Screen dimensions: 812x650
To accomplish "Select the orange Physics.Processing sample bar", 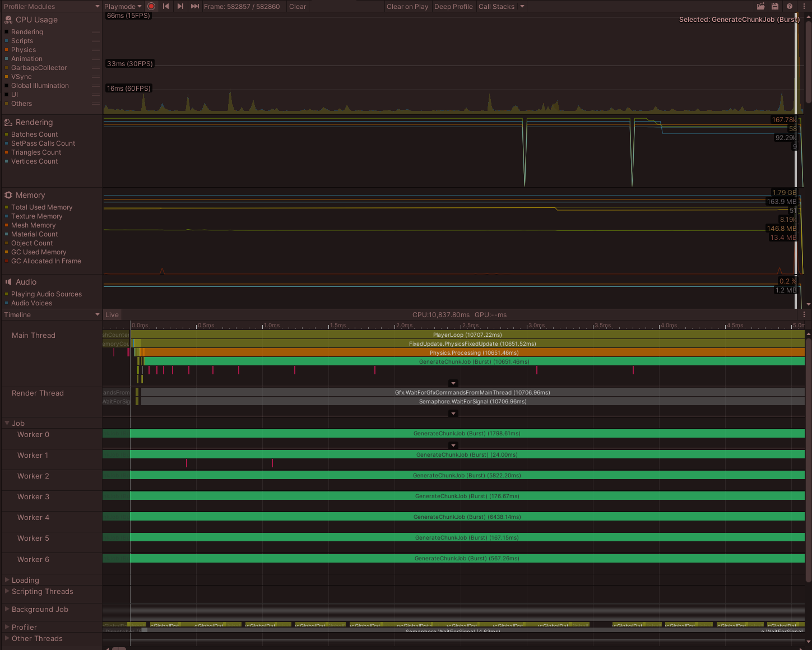I will (474, 352).
